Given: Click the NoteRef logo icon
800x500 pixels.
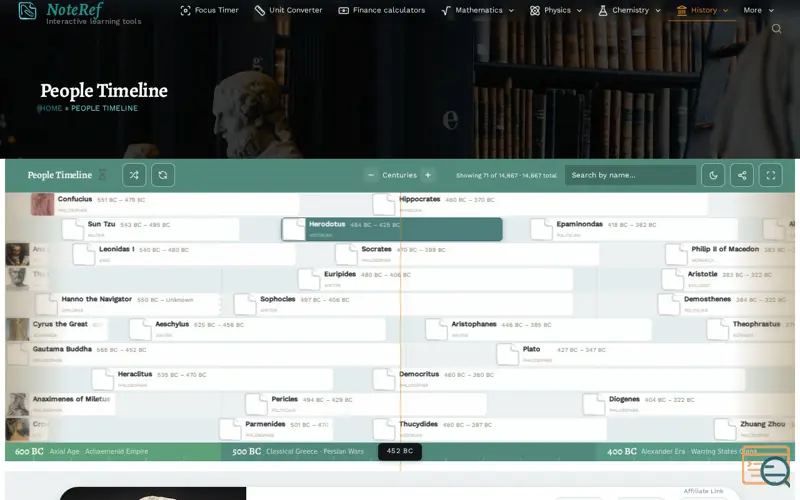Looking at the screenshot, I should [27, 10].
